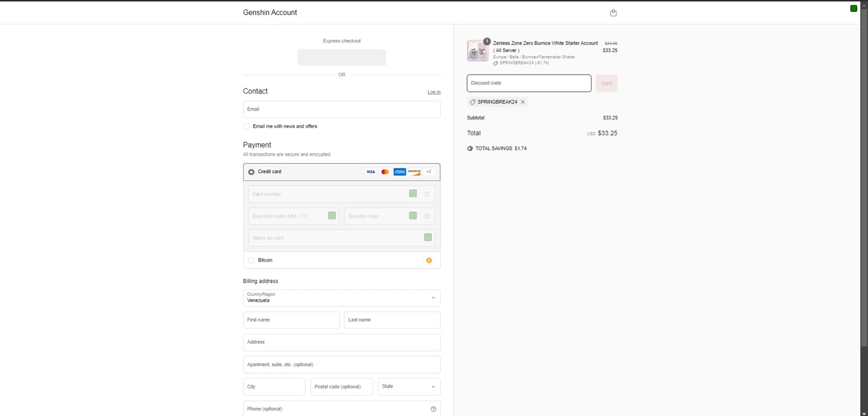Click the Visa card logo

[x=370, y=172]
